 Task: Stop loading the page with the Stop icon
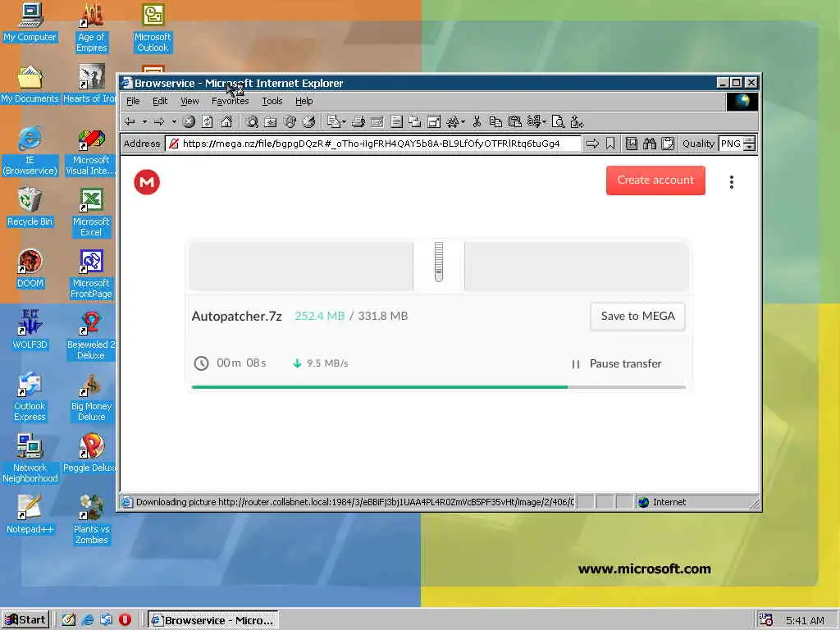click(189, 122)
